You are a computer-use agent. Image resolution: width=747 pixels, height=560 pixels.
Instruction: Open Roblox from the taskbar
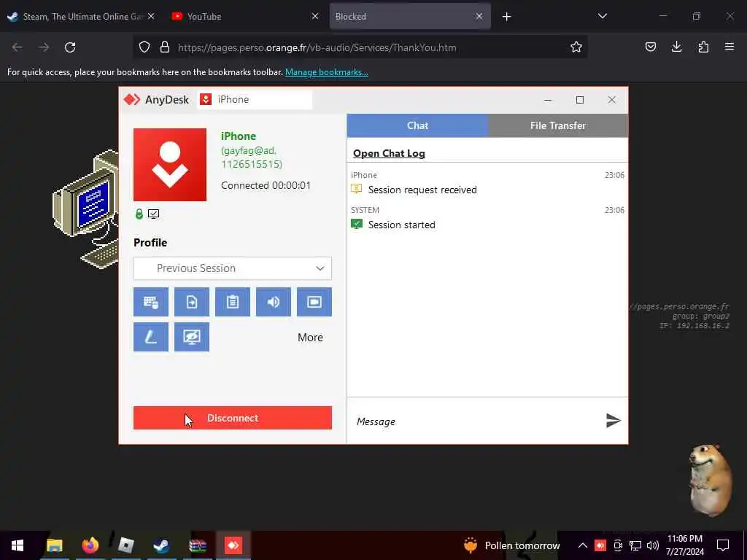coord(125,545)
